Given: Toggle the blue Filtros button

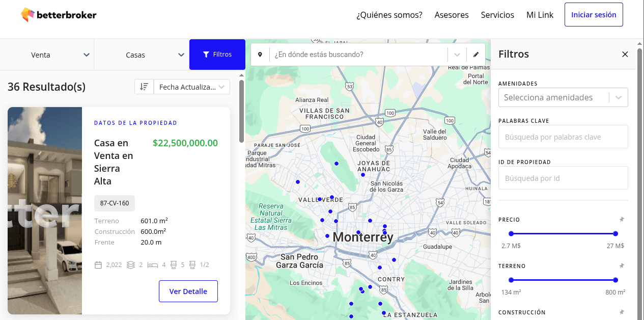Looking at the screenshot, I should click(x=217, y=55).
